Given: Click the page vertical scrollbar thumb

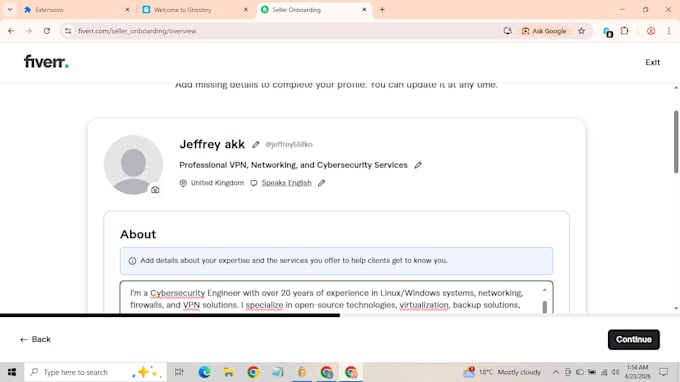Looking at the screenshot, I should tap(676, 142).
